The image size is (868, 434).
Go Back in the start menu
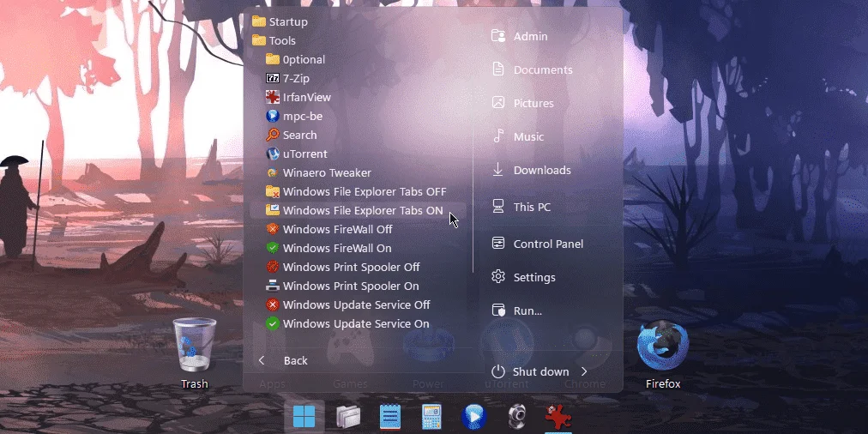coord(283,360)
